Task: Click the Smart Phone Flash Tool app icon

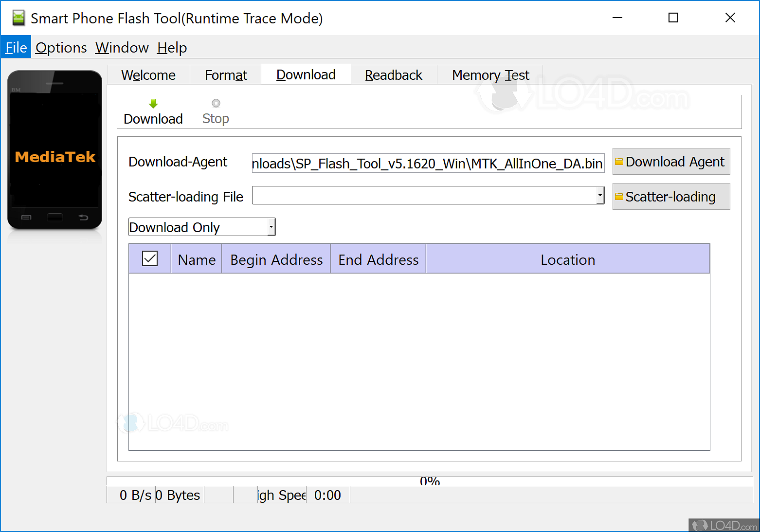Action: [x=18, y=18]
